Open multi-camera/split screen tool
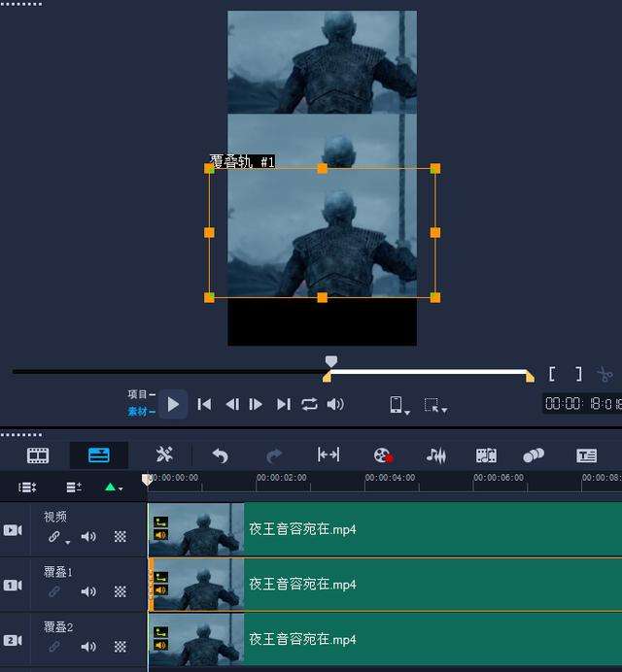This screenshot has height=672, width=622. [486, 455]
